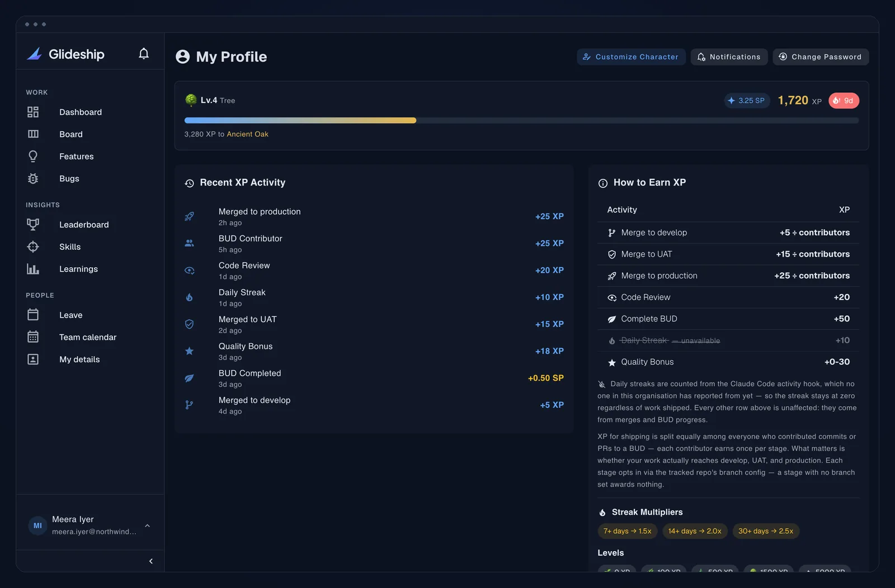Click the XP level progress bar

[x=521, y=120]
